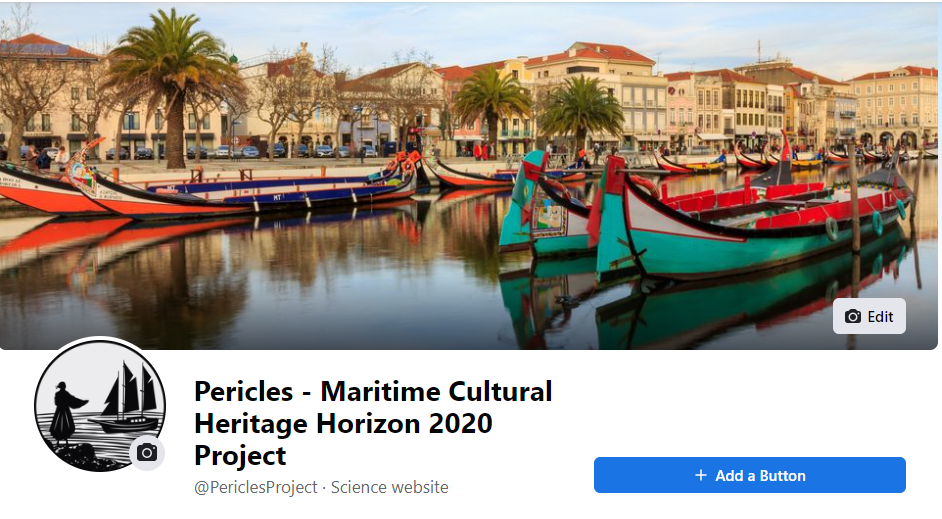Select the @PericlesProject username text
Screen dimensions: 942x519
255,487
